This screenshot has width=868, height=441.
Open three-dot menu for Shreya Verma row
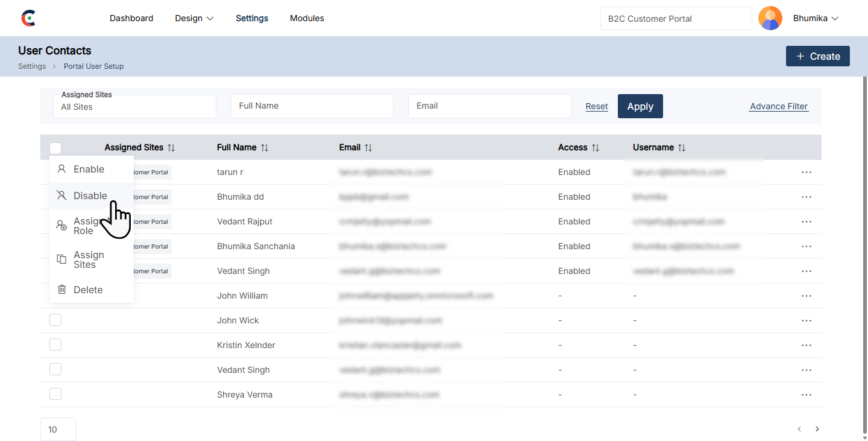click(x=806, y=395)
